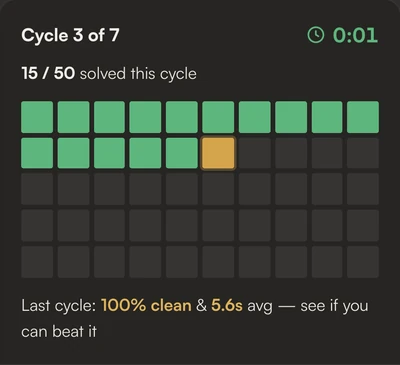Click the 0:01 timer readout
The image size is (400, 365).
[x=355, y=35]
